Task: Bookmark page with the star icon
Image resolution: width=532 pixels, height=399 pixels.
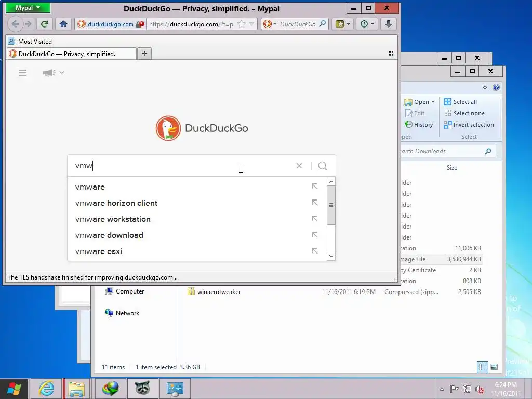Action: (242, 24)
